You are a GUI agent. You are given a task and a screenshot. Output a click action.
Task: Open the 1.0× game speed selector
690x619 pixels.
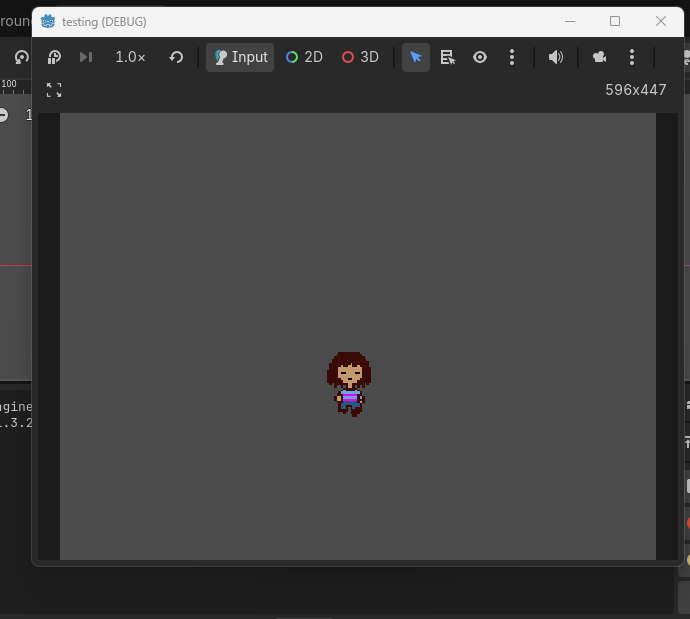(x=130, y=57)
